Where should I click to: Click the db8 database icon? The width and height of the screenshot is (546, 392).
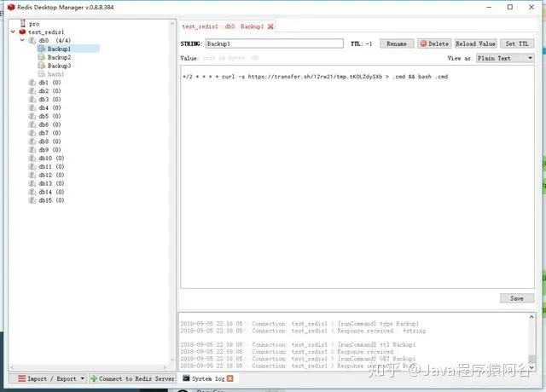point(32,141)
